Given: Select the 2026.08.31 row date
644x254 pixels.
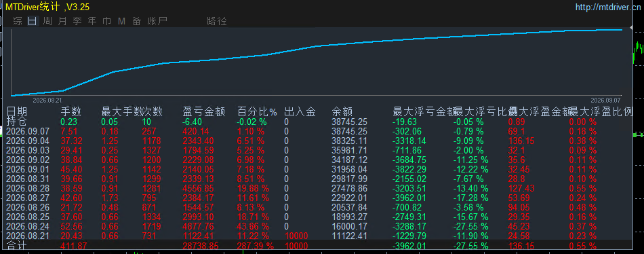Looking at the screenshot, I should [28, 179].
